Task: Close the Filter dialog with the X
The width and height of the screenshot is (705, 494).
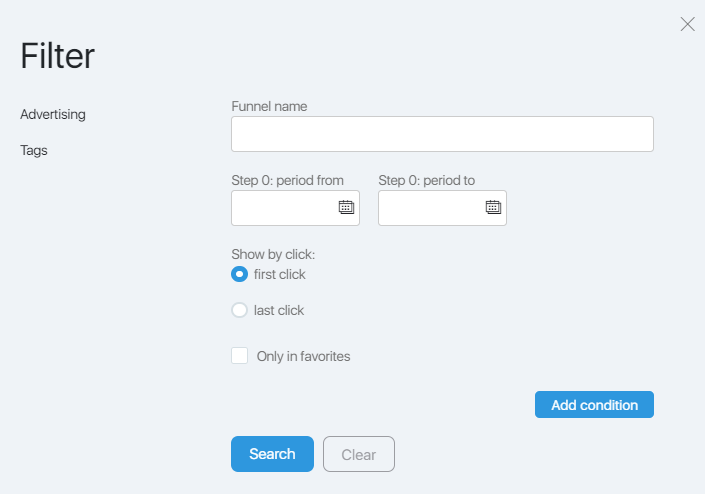Action: pyautogui.click(x=687, y=24)
